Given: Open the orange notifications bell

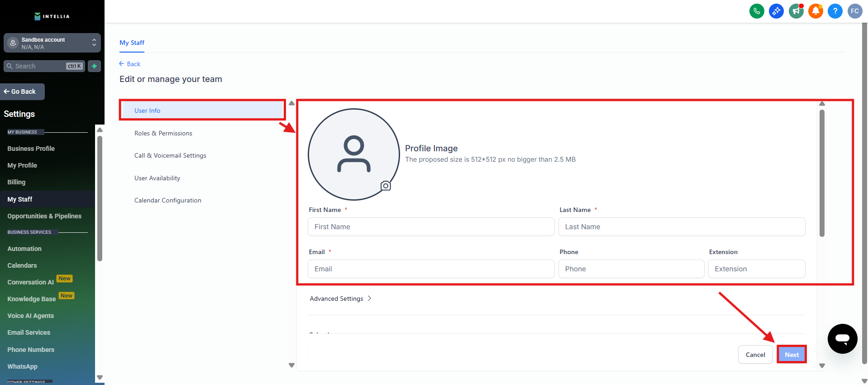Looking at the screenshot, I should click(816, 11).
